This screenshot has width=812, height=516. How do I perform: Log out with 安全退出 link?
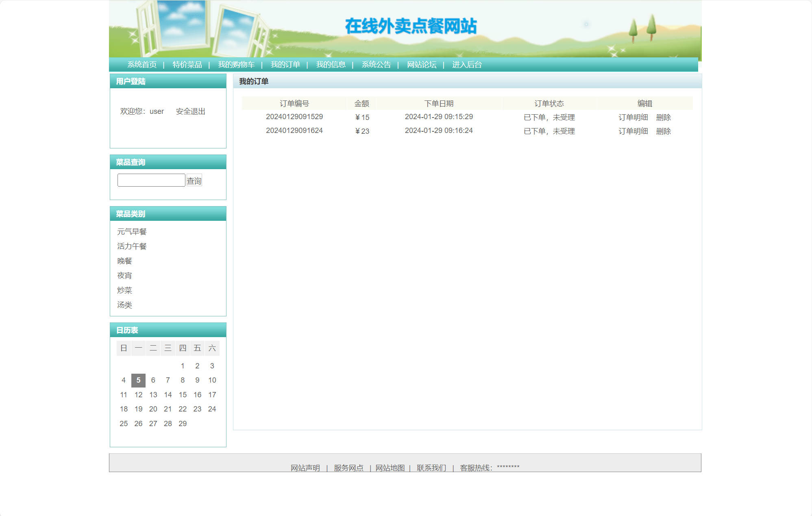pos(190,111)
